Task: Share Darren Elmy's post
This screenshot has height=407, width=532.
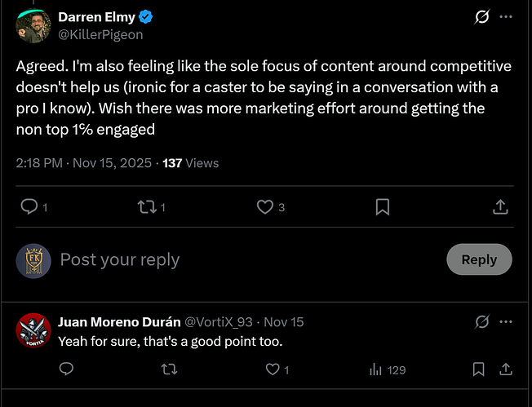Action: (x=500, y=207)
